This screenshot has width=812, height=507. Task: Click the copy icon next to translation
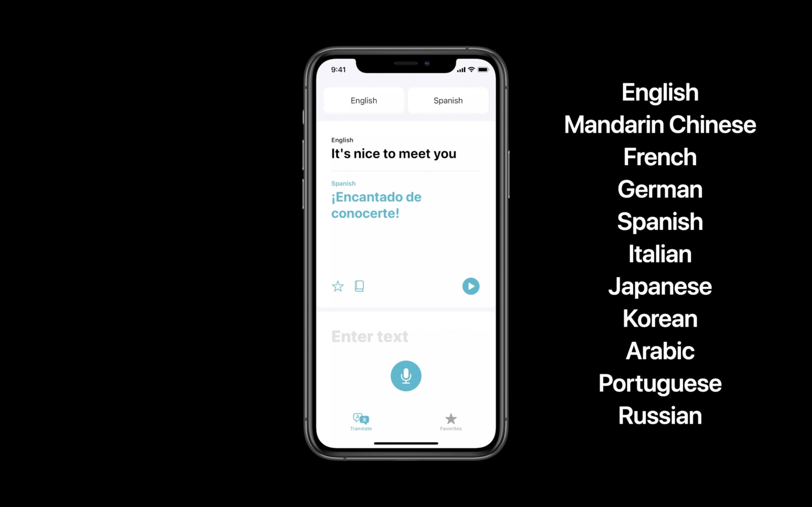[x=359, y=286]
